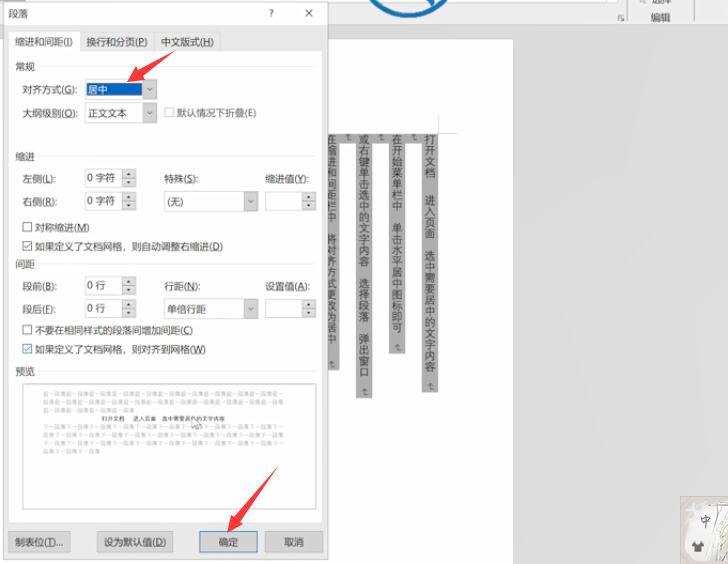
Task: Adjust the 右侧 indent spinner arrows
Action: [x=129, y=201]
